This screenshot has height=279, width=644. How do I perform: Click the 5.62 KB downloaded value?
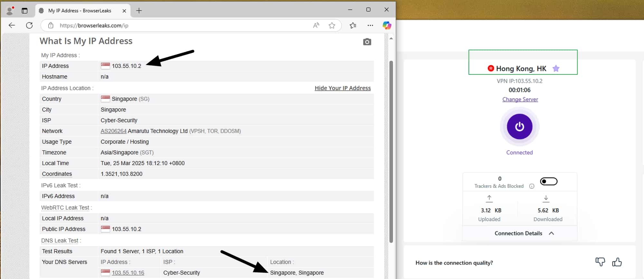click(x=548, y=210)
